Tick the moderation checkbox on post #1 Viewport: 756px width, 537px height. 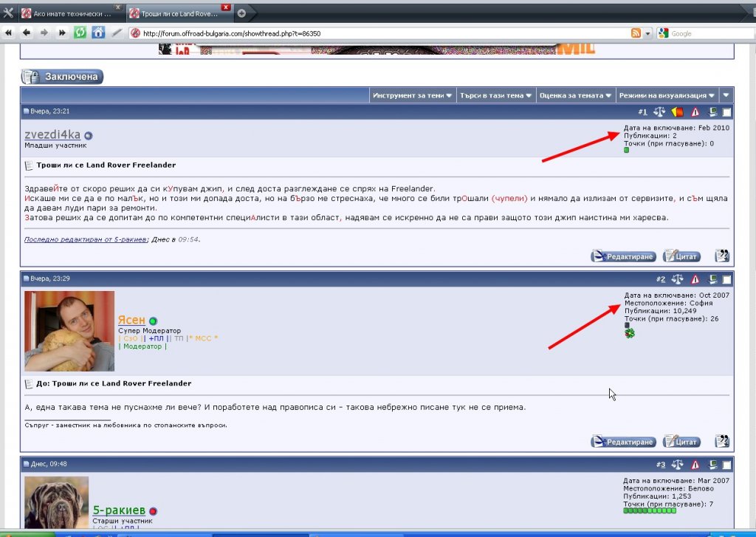[726, 112]
